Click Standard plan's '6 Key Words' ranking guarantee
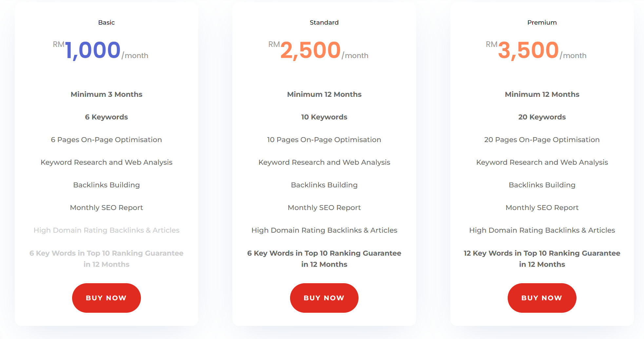 click(x=324, y=259)
